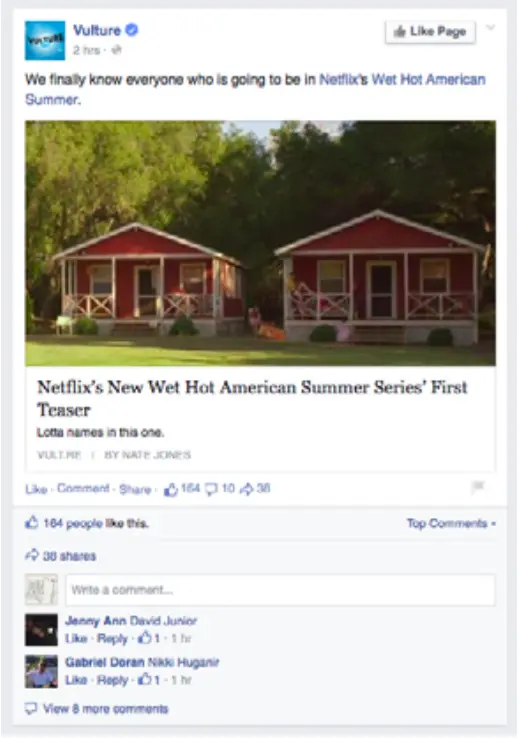
Task: Click the flag icon below the article
Action: point(478,487)
